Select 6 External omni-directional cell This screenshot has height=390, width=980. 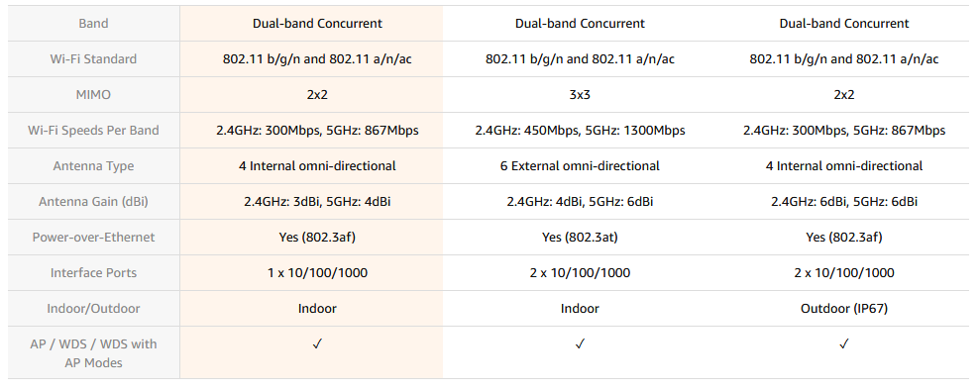(x=580, y=166)
